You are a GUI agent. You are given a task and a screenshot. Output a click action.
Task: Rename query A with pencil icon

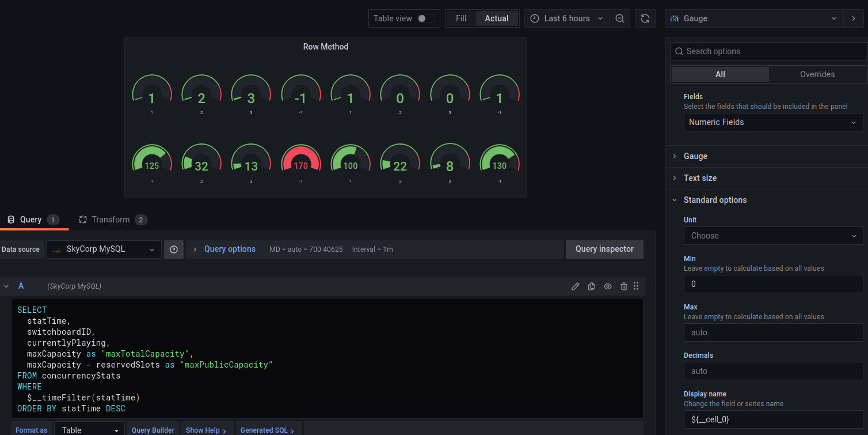click(x=575, y=286)
